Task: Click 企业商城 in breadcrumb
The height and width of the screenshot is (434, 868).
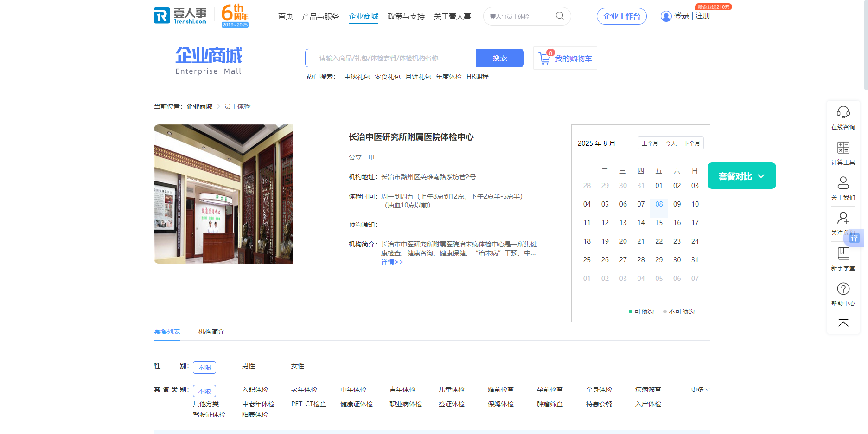Action: (199, 107)
